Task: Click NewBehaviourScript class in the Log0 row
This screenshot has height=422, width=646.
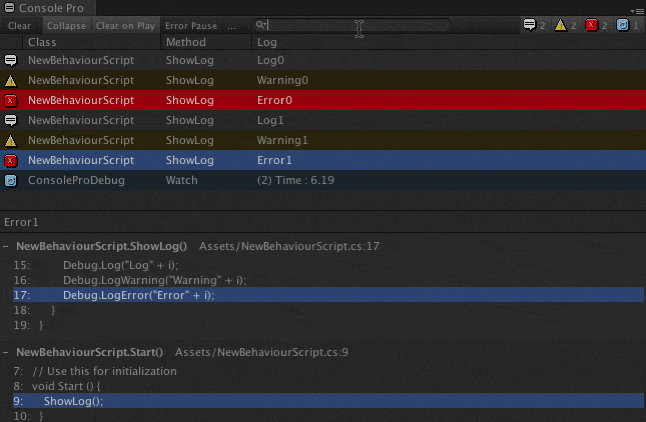Action: tap(81, 60)
